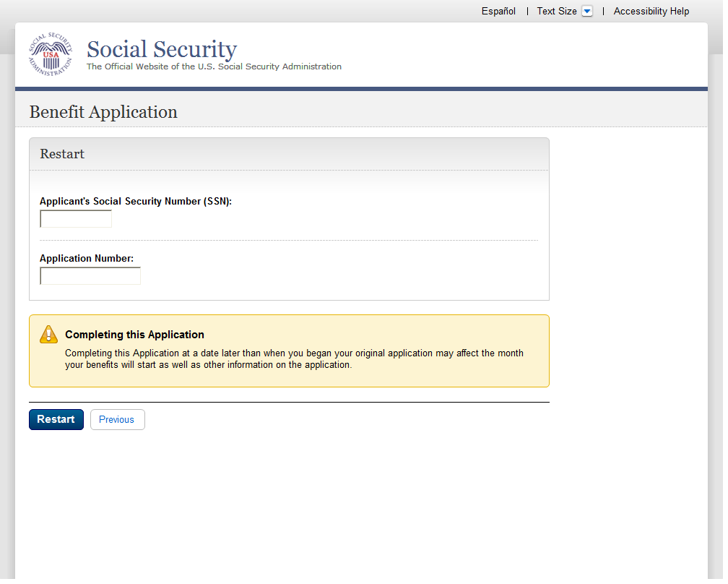
Task: Click the dotted divider between the form fields
Action: 289,240
